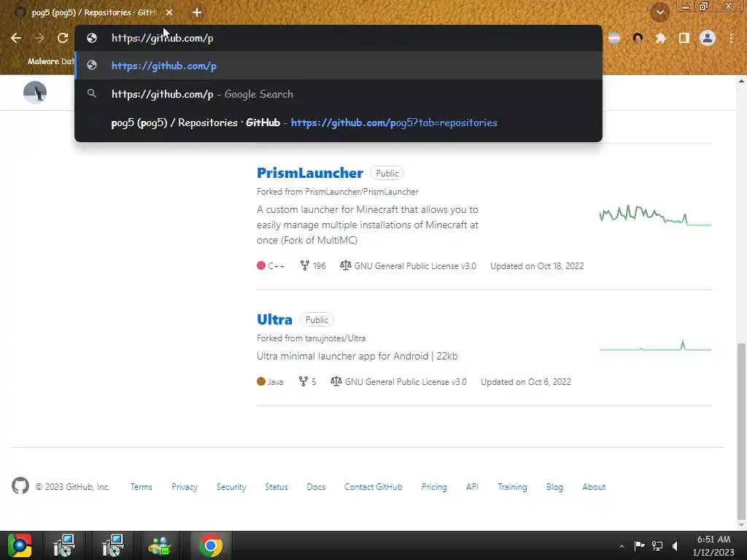This screenshot has width=747, height=560.
Task: Click the Action Center flag tray icon
Action: tap(639, 545)
